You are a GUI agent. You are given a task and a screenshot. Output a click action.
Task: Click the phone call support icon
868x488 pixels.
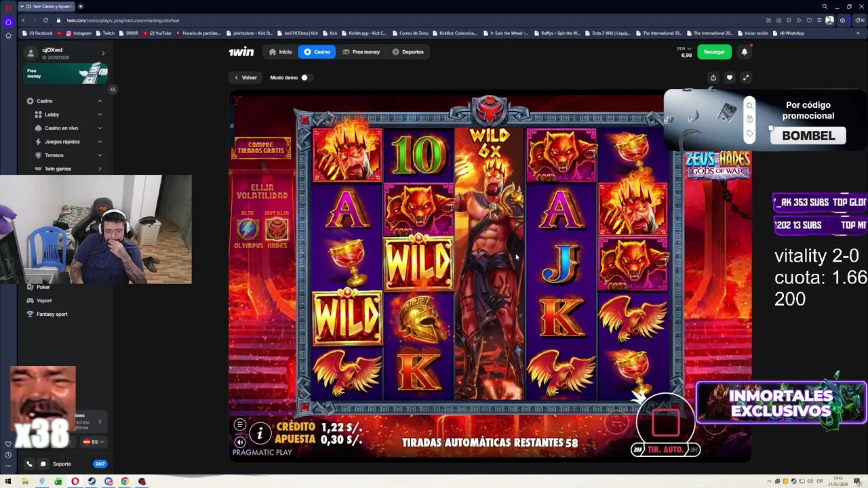pos(29,464)
